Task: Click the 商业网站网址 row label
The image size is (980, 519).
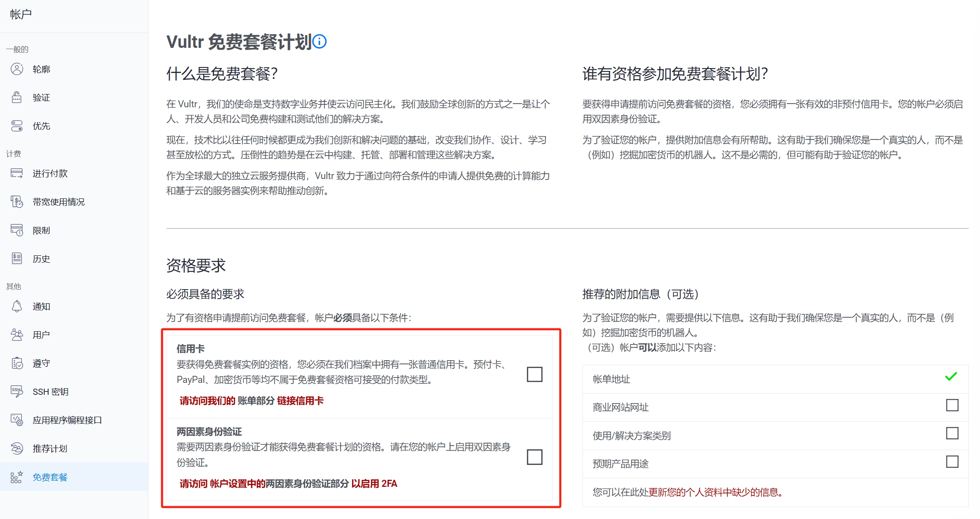Action: [x=621, y=408]
